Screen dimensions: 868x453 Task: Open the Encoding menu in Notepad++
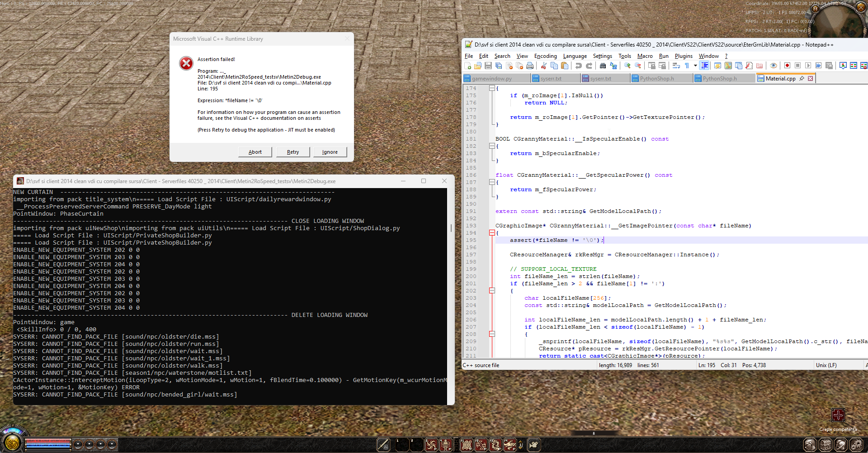click(545, 56)
